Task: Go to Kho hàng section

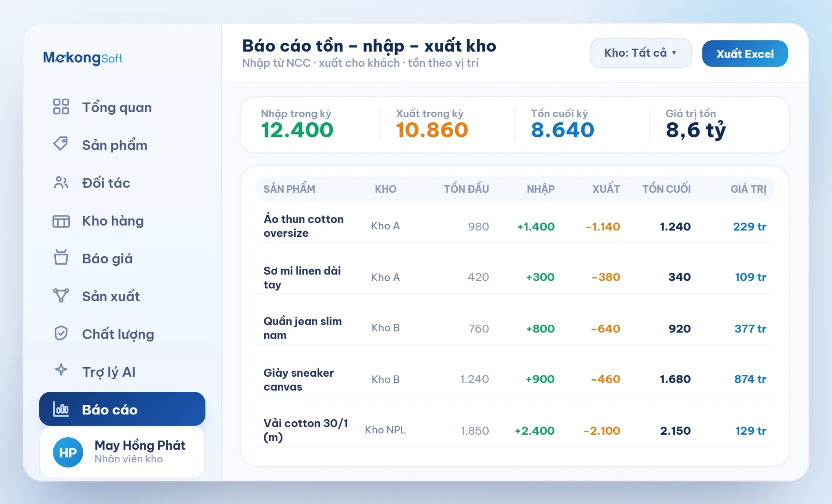Action: pyautogui.click(x=122, y=221)
